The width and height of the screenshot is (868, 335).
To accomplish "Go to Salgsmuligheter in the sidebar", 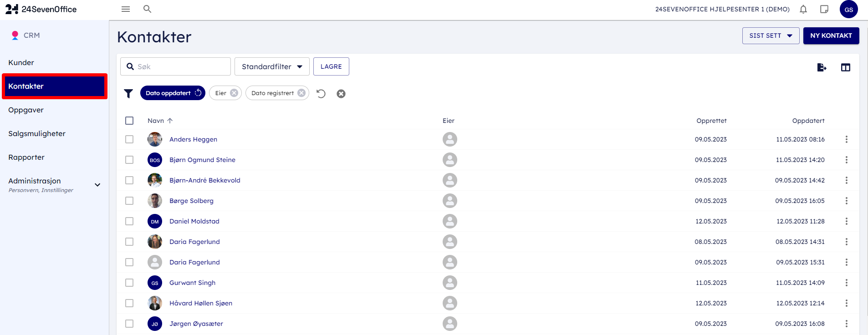I will 37,133.
